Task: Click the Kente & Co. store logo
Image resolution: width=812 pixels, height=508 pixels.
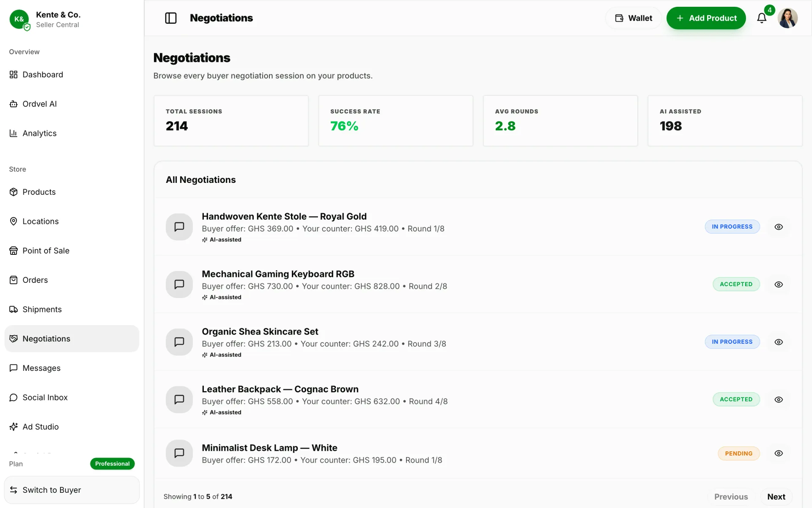Action: point(19,19)
